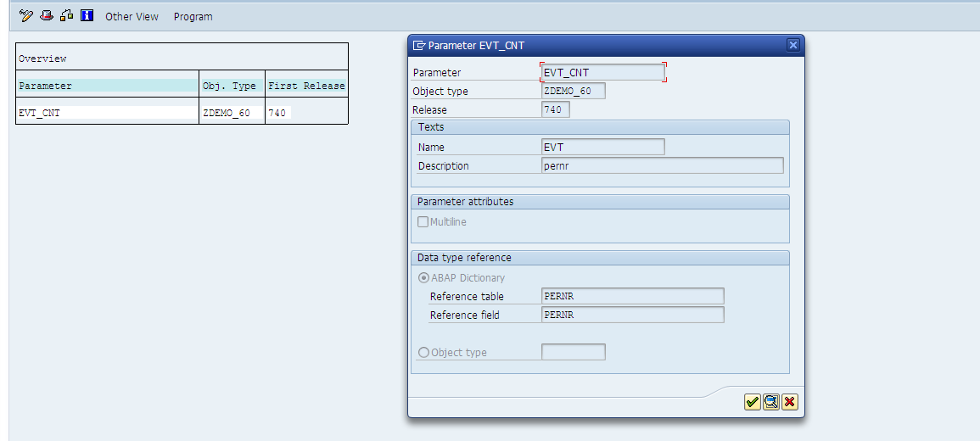Click the Description field showing pernr
The image size is (980, 441).
pos(662,165)
